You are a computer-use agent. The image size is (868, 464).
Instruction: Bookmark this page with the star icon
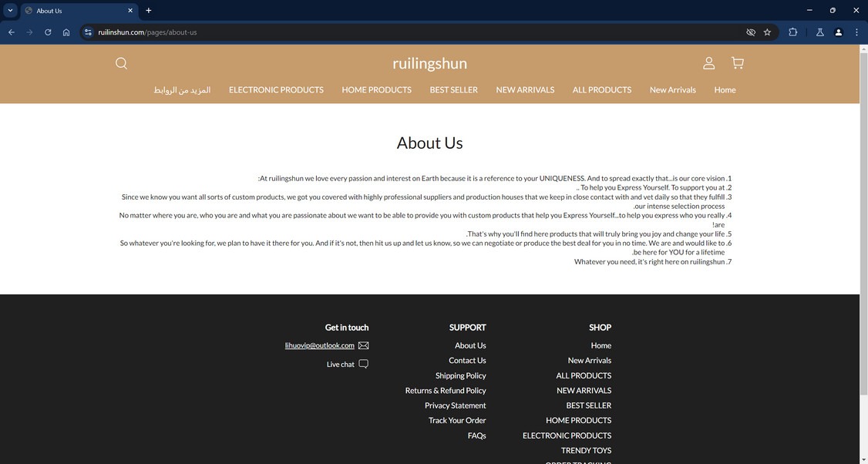[x=767, y=32]
